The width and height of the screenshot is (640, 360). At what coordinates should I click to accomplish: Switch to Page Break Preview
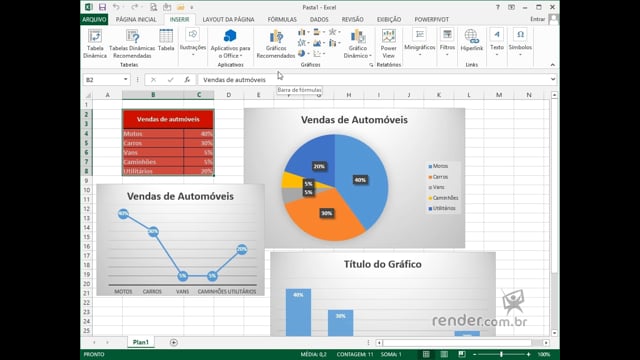coord(462,354)
